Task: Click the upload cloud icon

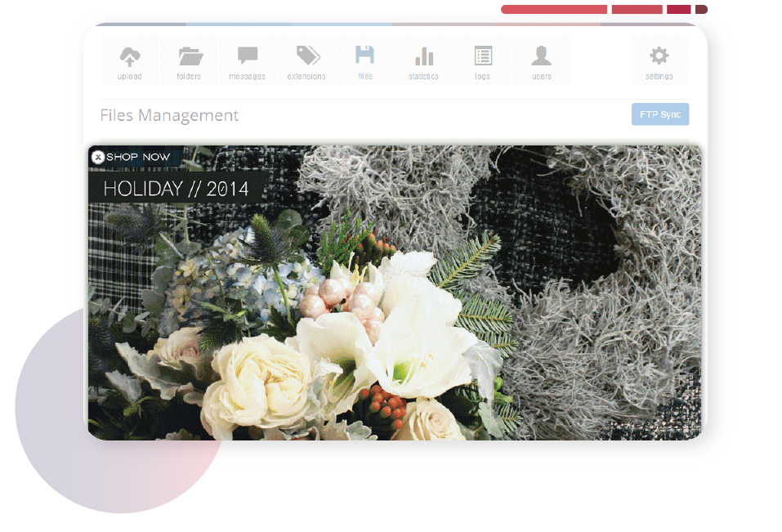Action: 129,57
